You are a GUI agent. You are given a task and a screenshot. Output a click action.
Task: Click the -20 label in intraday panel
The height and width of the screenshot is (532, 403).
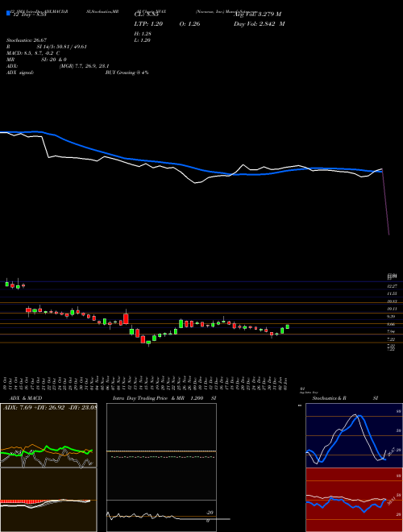(210, 513)
